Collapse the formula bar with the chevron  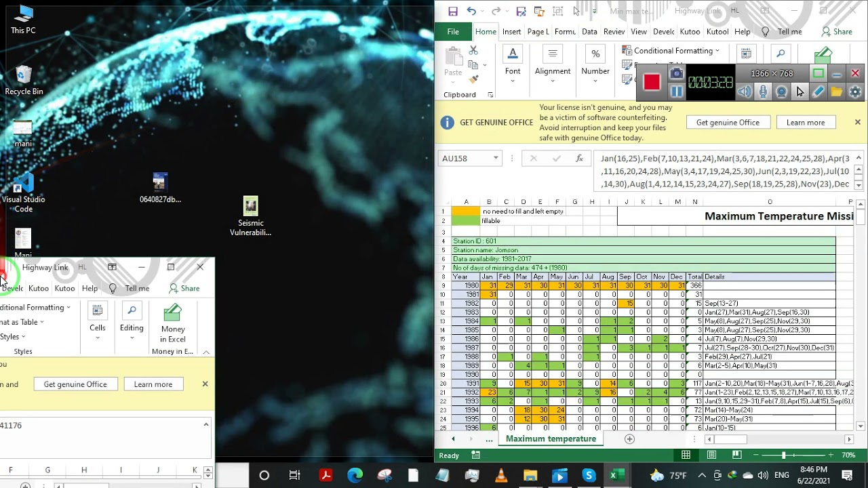[x=858, y=157]
